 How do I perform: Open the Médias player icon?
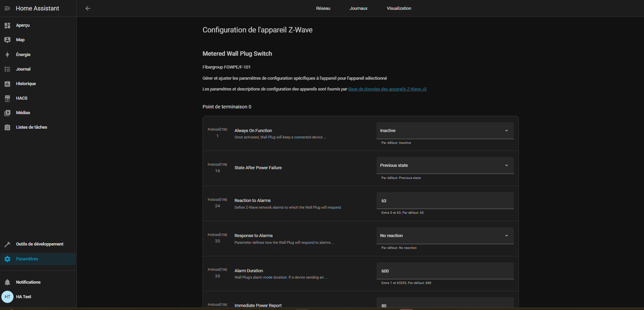pos(7,113)
